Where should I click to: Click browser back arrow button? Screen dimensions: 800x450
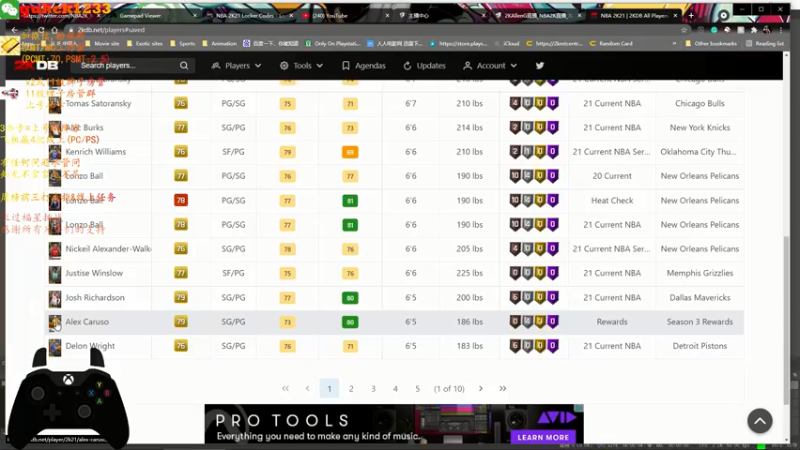point(14,30)
